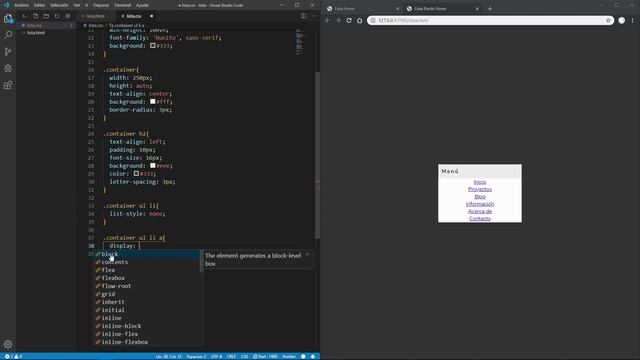Screen dimensions: 640x360
Task: Click feedback smiley in status bar
Action: [303, 356]
